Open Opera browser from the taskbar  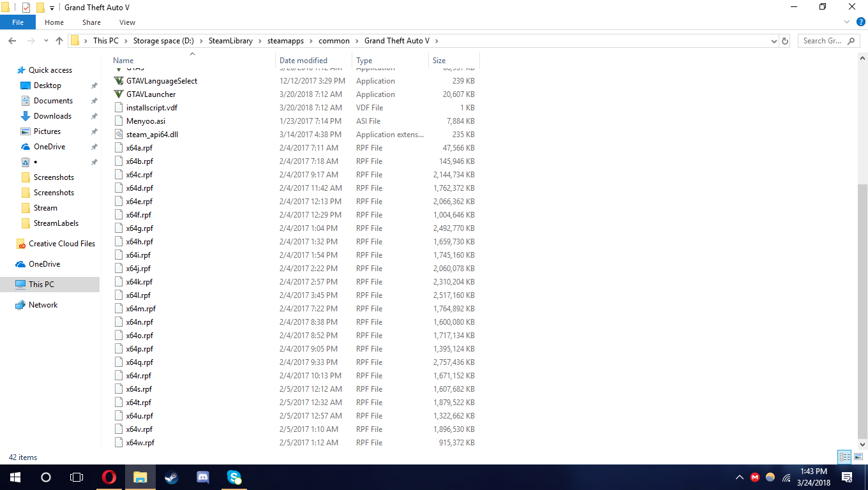109,477
